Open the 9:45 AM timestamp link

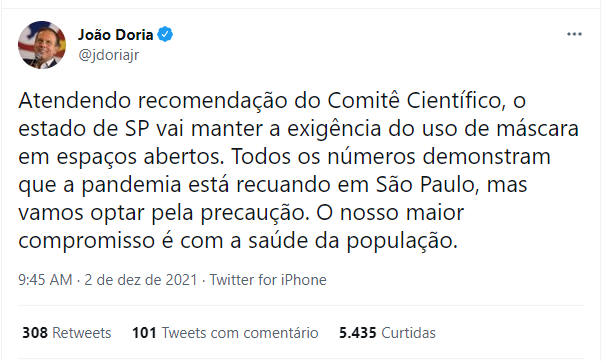pyautogui.click(x=45, y=280)
